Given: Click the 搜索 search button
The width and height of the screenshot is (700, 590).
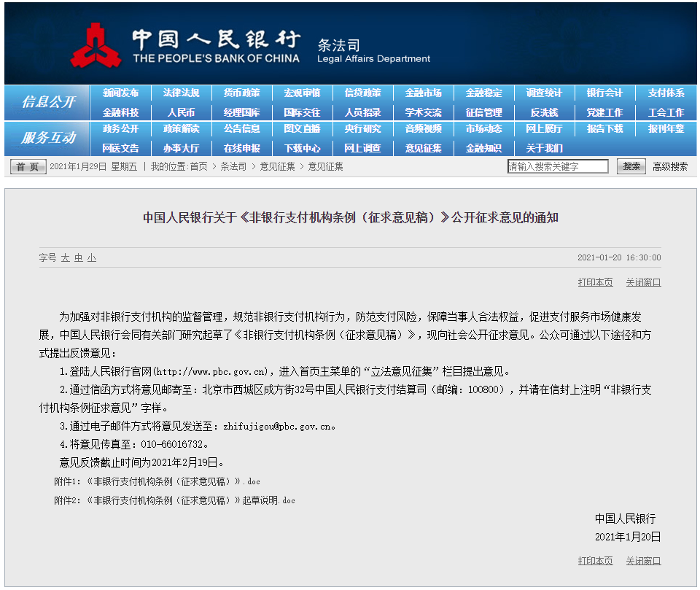Looking at the screenshot, I should [x=631, y=166].
